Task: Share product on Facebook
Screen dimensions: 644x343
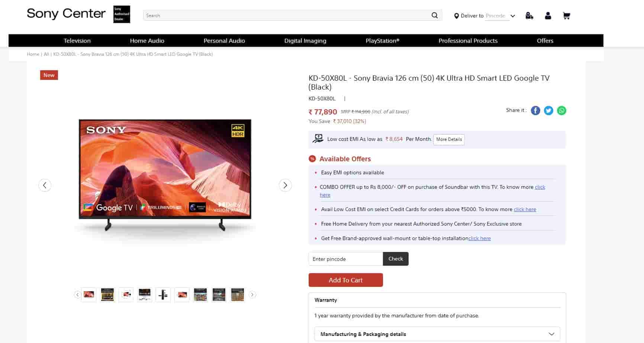Action: point(535,110)
